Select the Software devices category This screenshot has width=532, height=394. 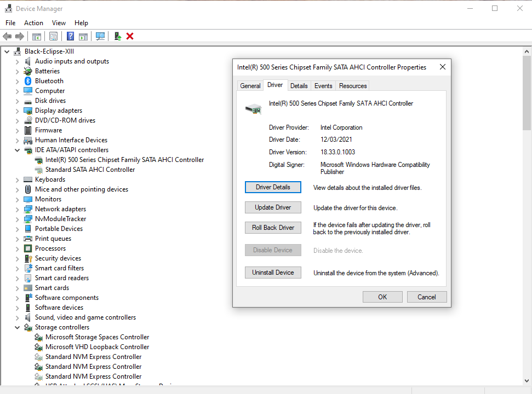(59, 308)
